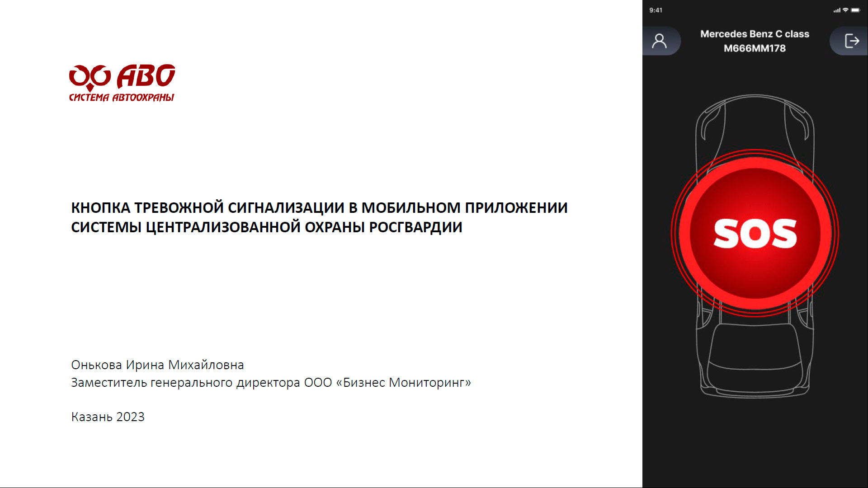Click the name Онькова Ирина Михайловна
The width and height of the screenshot is (868, 488).
point(157,365)
